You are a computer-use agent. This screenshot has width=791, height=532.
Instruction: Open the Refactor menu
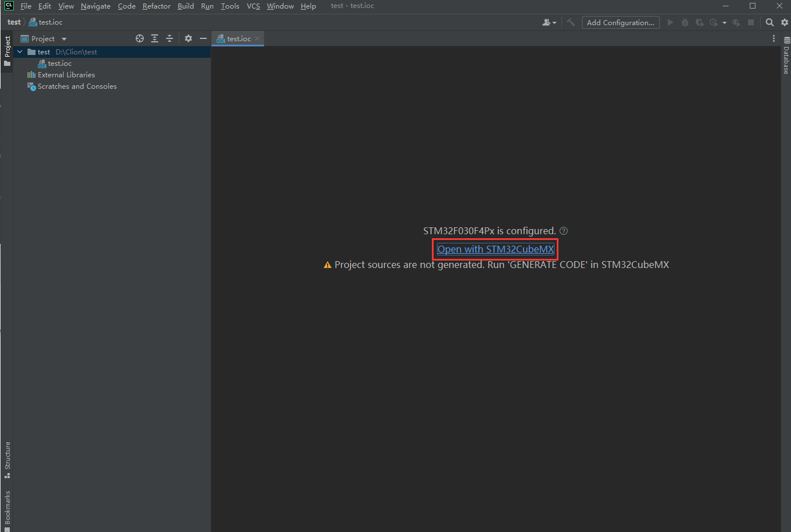156,6
